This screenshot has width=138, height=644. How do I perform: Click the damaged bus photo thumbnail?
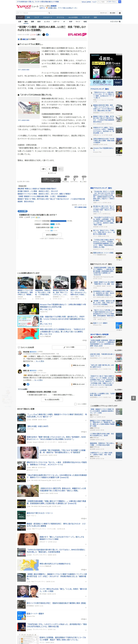click(x=29, y=108)
